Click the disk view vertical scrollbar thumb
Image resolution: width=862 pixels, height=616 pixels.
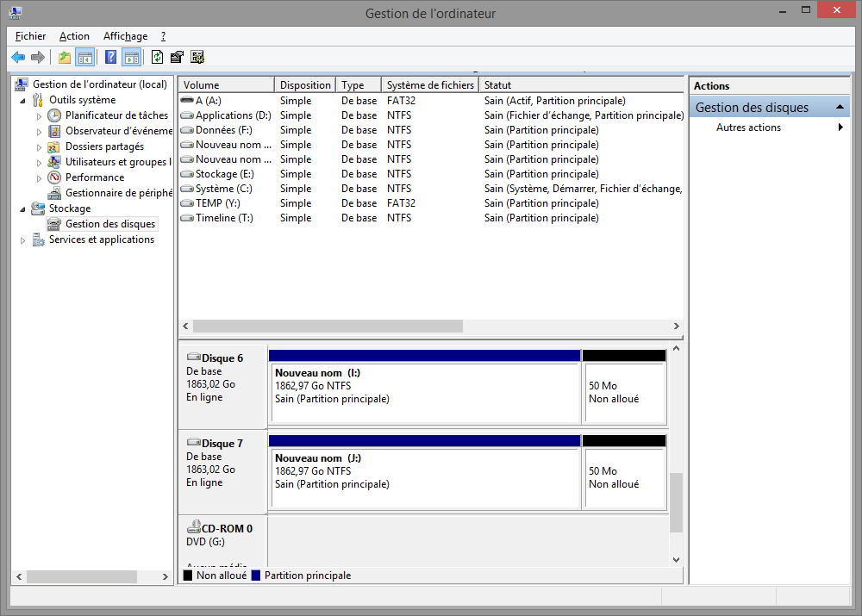point(676,502)
